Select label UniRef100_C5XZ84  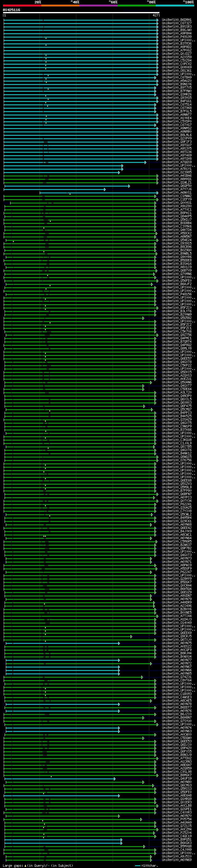(177, 61)
